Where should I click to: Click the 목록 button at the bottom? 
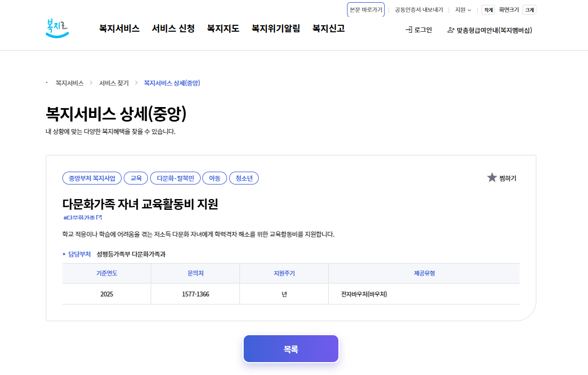click(x=291, y=348)
